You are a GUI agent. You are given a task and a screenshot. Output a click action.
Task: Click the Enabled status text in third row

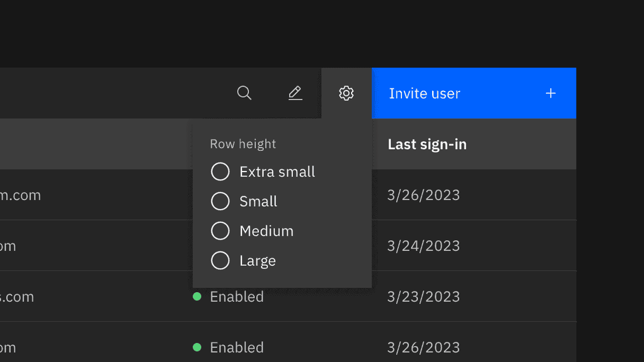tap(236, 297)
